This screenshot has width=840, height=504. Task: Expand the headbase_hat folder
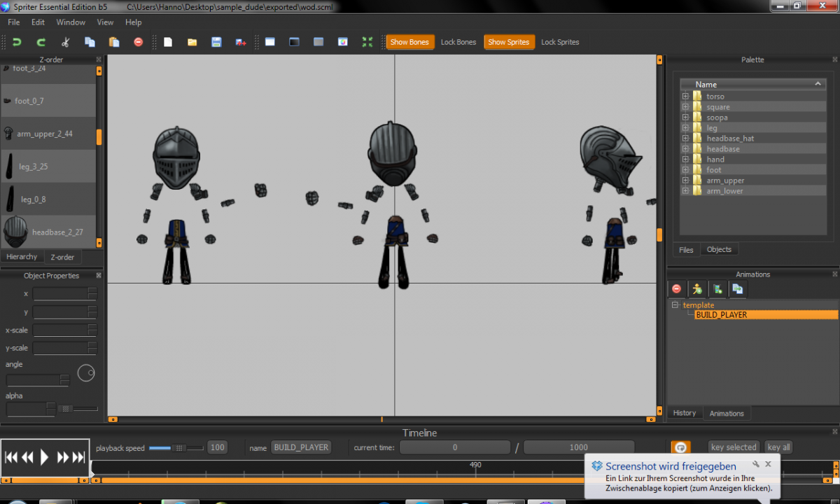point(685,139)
